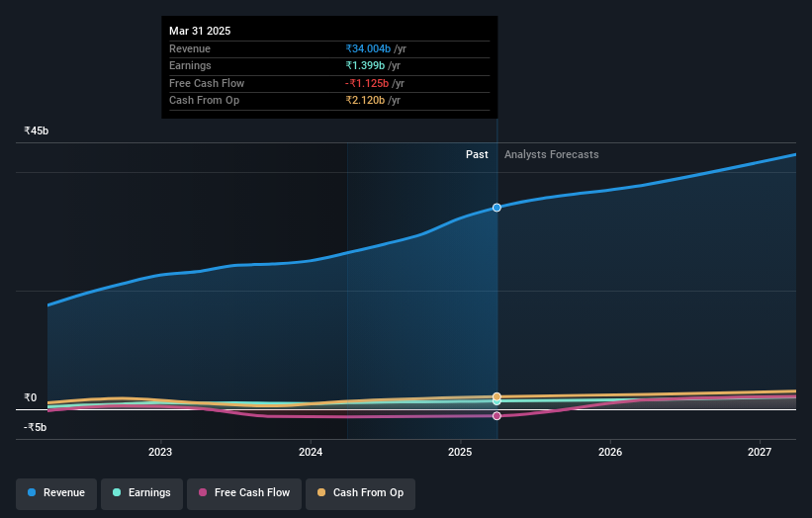The height and width of the screenshot is (518, 812).
Task: Click the 2027 x-axis label
Action: point(760,453)
